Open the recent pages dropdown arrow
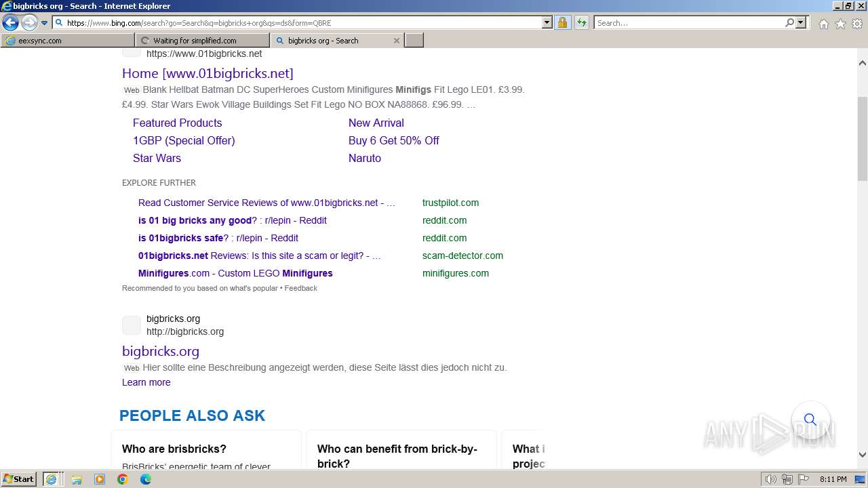 (x=44, y=23)
